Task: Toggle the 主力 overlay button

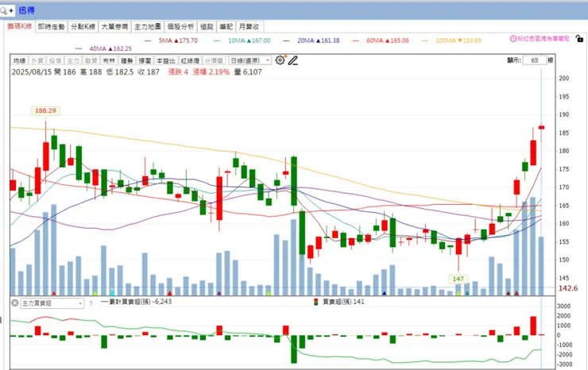Action: (73, 60)
